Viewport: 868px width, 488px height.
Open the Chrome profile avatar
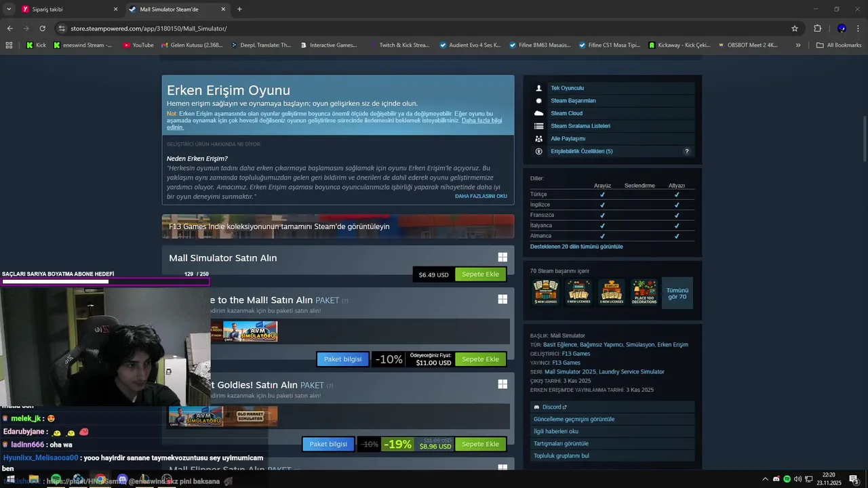pos(842,28)
